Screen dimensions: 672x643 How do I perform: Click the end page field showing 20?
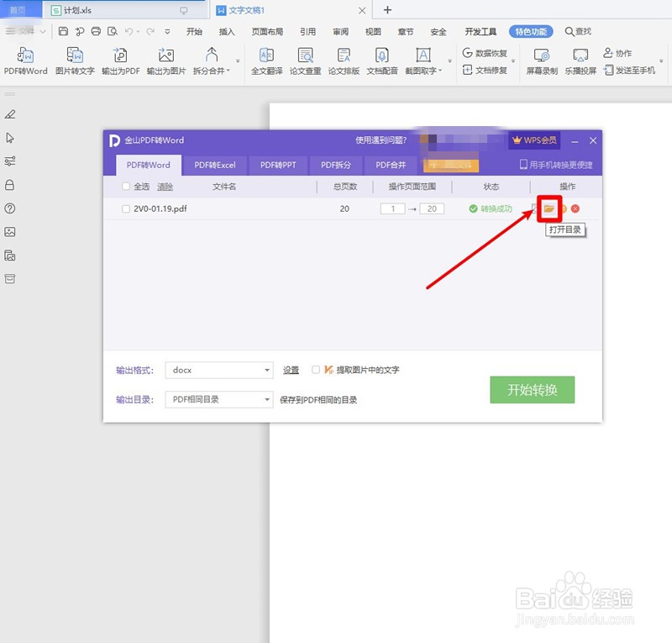[432, 209]
